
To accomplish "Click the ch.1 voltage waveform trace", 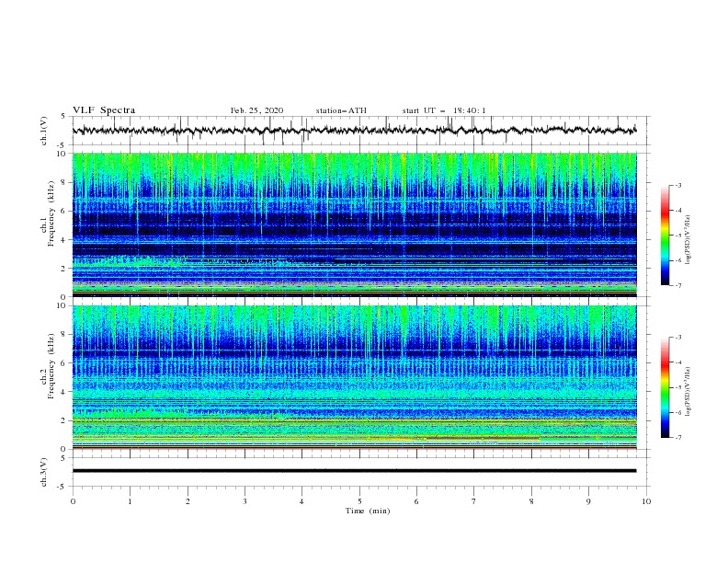I will (x=354, y=131).
